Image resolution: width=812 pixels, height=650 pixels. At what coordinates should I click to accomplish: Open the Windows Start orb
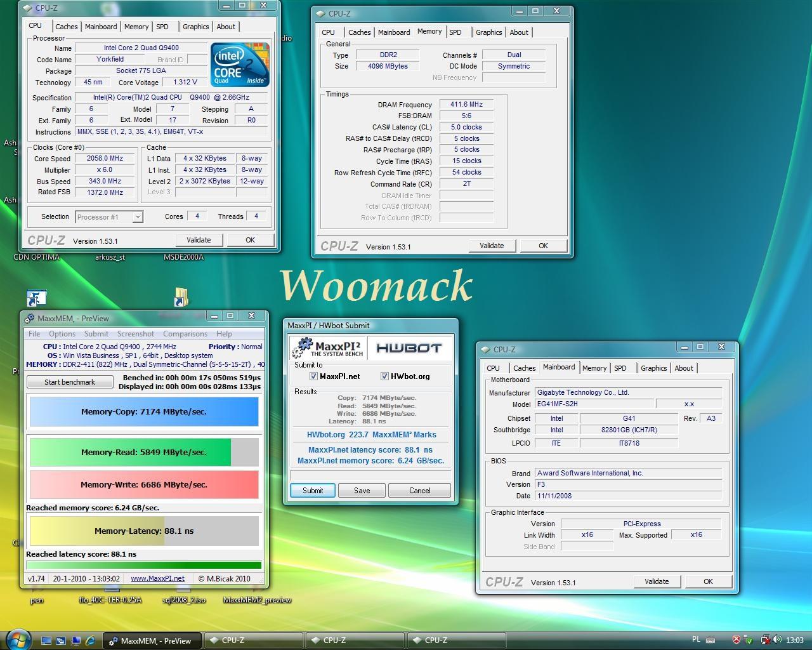[x=18, y=639]
